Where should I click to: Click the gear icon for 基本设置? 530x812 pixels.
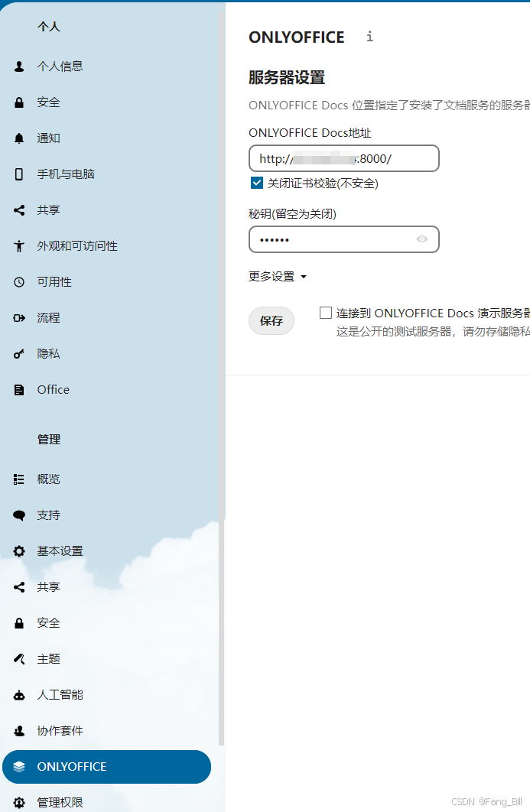(19, 551)
